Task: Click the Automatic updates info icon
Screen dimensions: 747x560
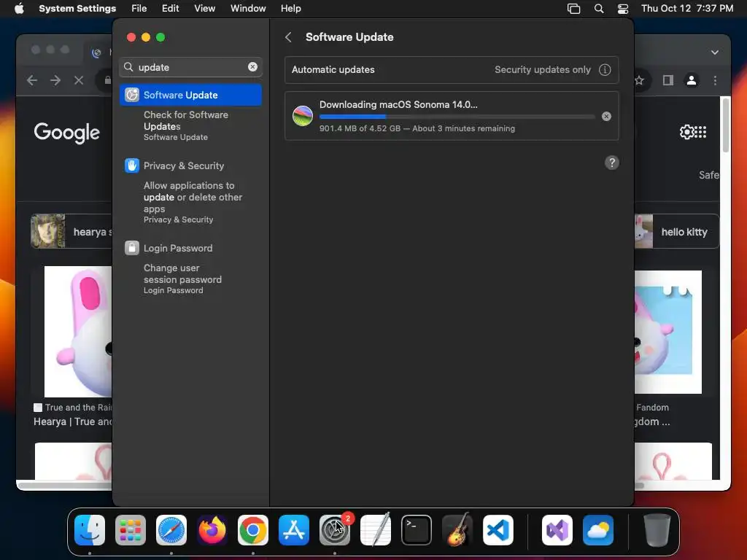Action: pos(605,69)
